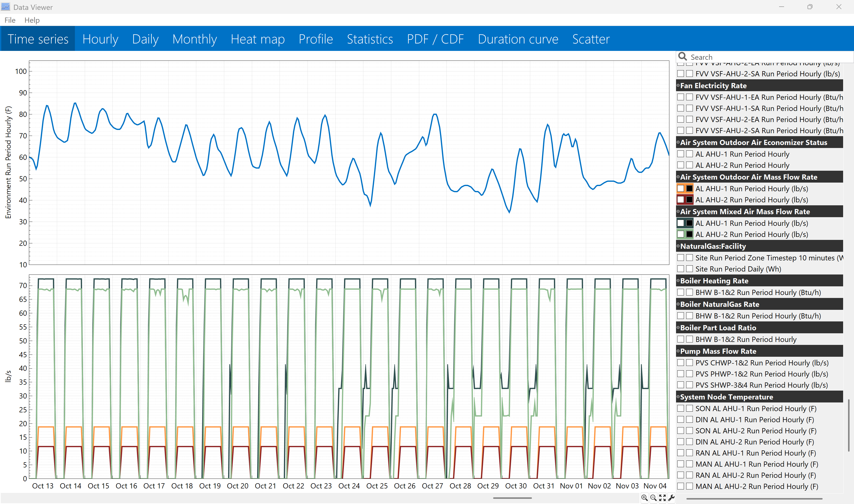Select 'FVV VSF-AHU-2-EA Run Period Hourly (Btu/h' row
Screen dimensions: 854x504
click(x=760, y=120)
